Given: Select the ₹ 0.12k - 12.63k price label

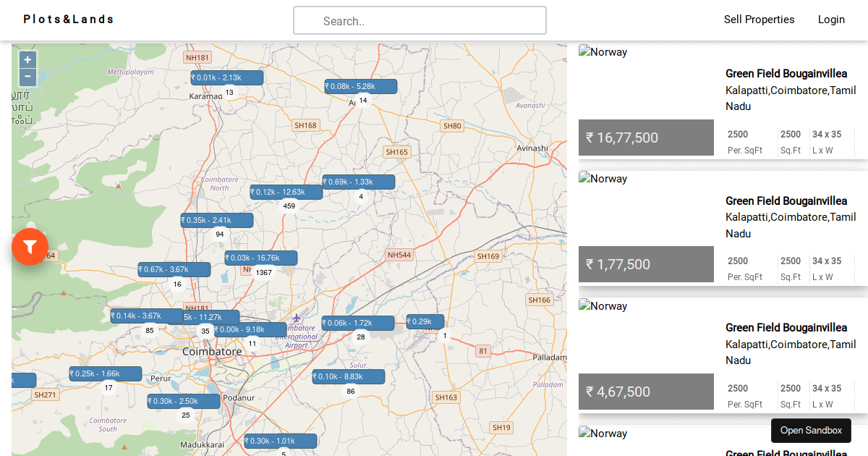Looking at the screenshot, I should (286, 192).
